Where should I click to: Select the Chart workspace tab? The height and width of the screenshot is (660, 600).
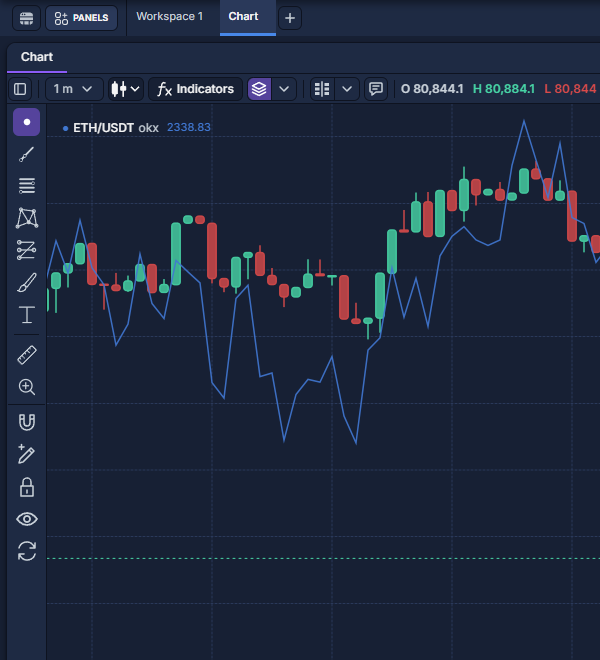click(248, 17)
